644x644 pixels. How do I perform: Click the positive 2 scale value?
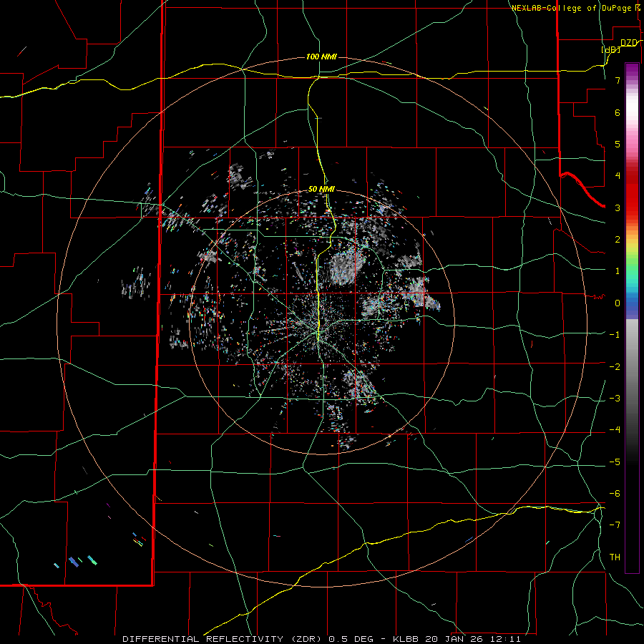618,239
